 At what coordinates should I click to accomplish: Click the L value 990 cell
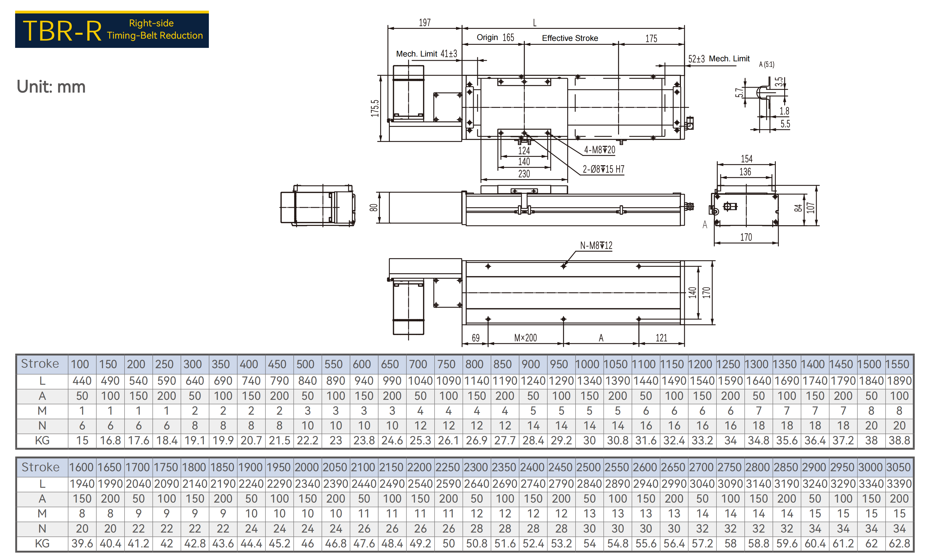pyautogui.click(x=392, y=381)
